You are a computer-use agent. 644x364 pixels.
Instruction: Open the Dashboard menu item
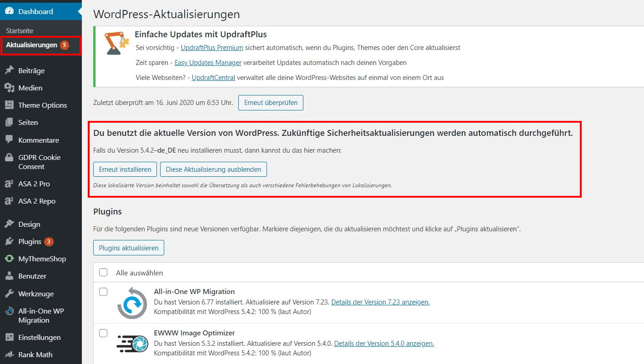pos(41,11)
